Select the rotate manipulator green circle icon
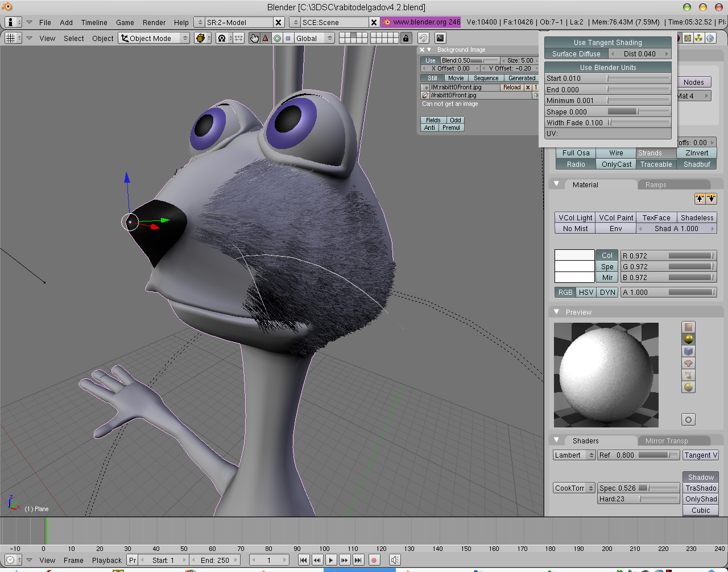Image resolution: width=728 pixels, height=572 pixels. (277, 38)
